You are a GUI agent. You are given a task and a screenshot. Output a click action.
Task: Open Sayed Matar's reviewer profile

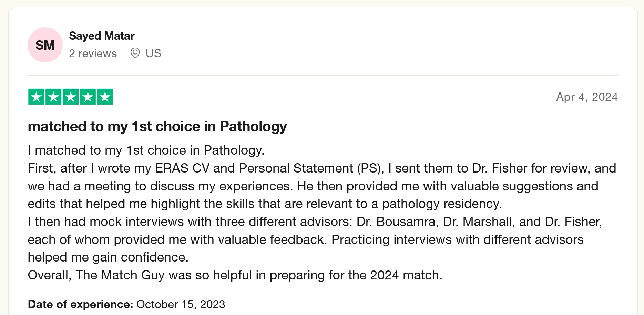point(102,36)
